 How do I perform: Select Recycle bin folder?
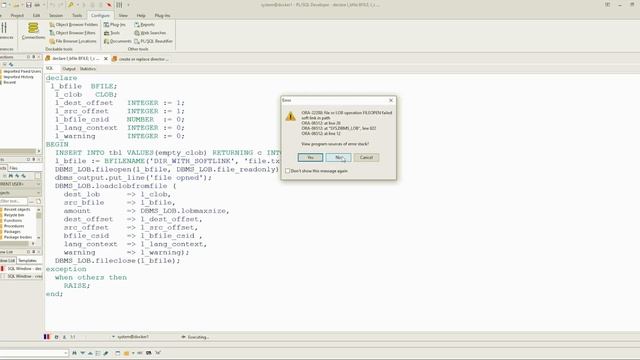coord(14,215)
